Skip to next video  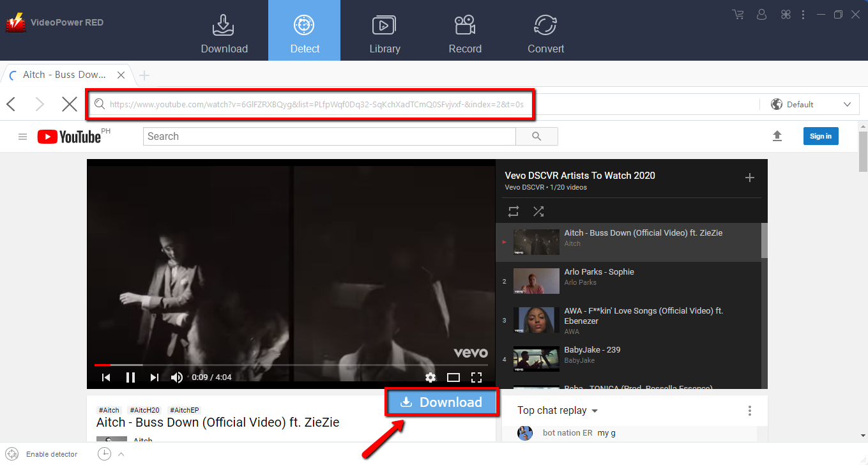154,377
